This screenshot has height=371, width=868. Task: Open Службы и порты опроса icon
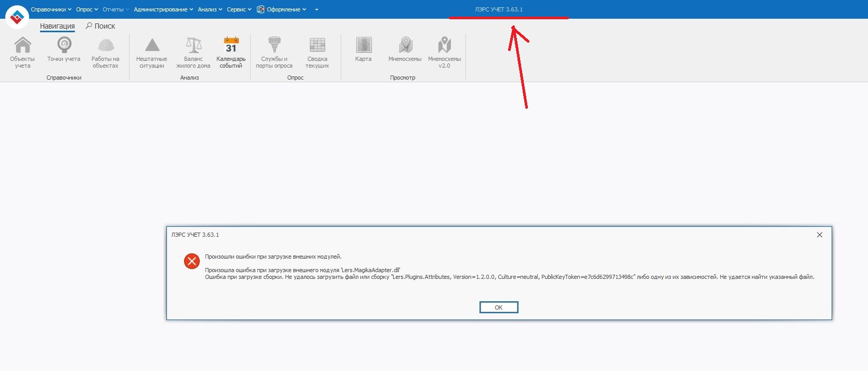point(274,46)
